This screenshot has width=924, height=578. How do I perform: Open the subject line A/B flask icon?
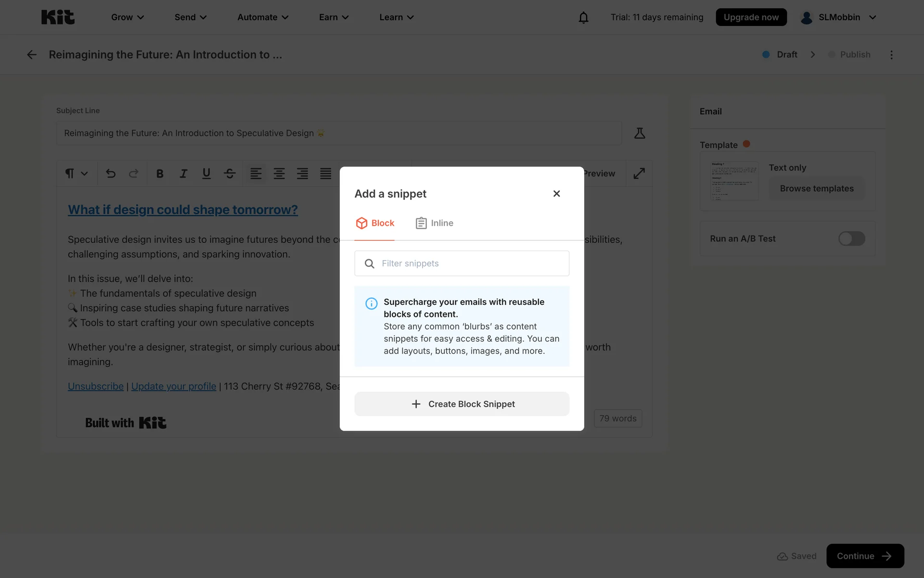[x=640, y=133]
